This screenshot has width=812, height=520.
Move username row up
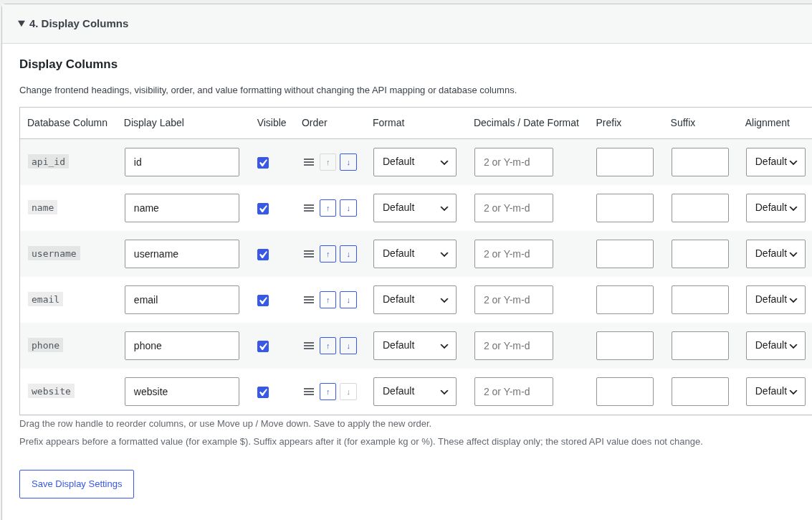click(328, 254)
